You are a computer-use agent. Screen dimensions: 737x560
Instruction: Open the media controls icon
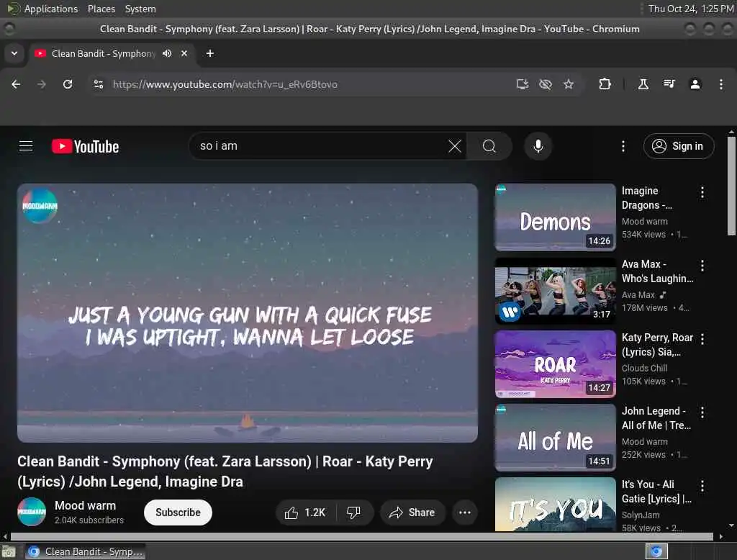click(x=669, y=84)
